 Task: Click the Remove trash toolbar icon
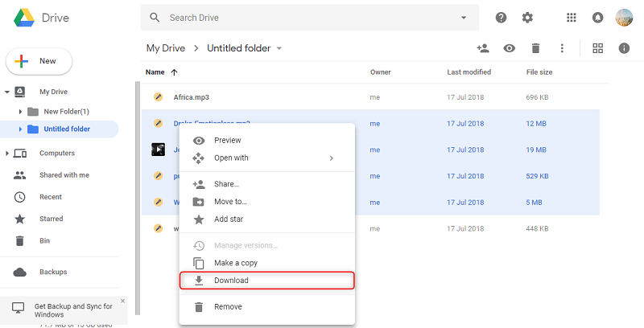(x=535, y=48)
